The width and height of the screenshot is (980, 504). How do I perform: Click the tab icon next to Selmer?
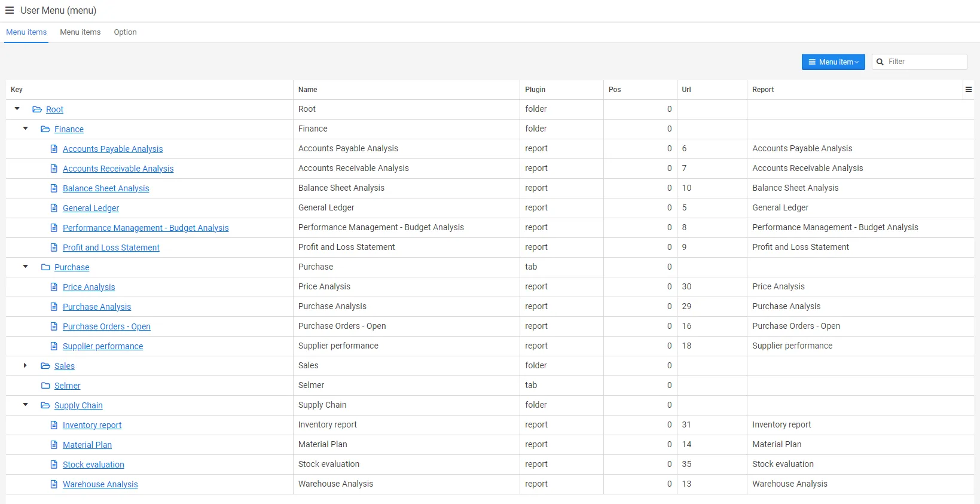pyautogui.click(x=45, y=386)
